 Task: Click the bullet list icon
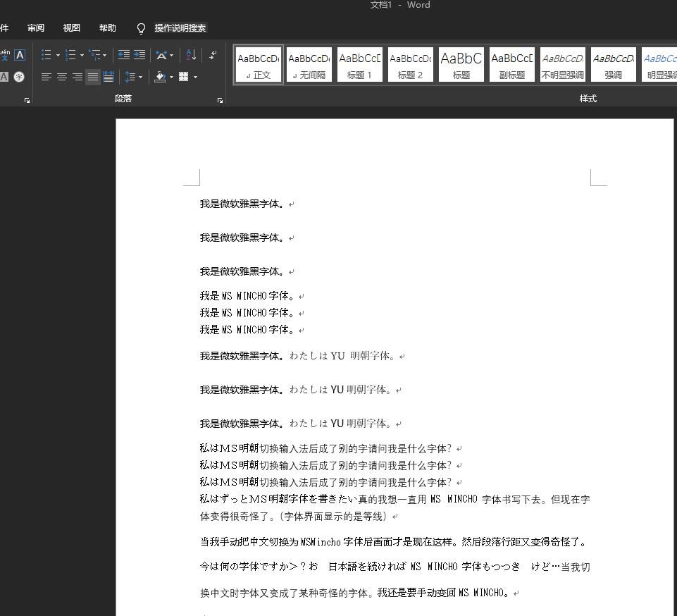click(46, 55)
